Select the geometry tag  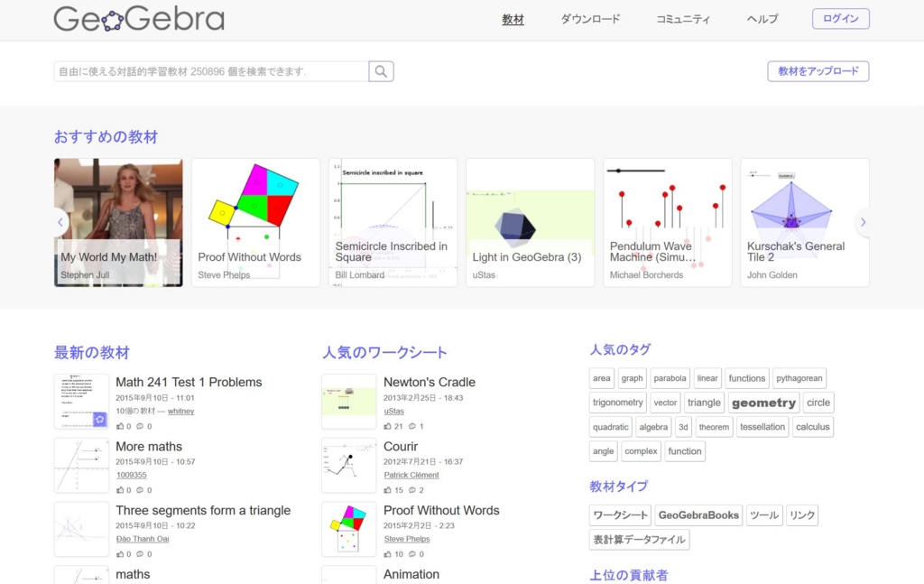click(x=763, y=403)
